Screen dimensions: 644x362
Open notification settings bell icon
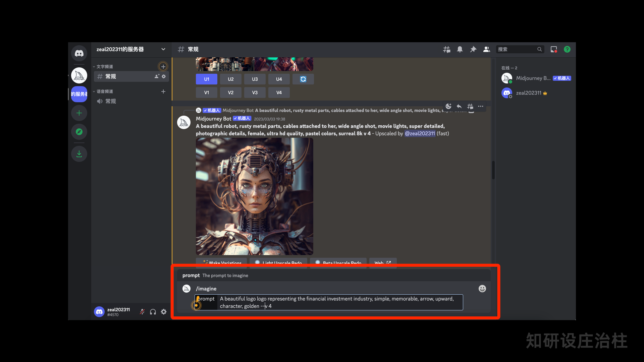coord(460,49)
